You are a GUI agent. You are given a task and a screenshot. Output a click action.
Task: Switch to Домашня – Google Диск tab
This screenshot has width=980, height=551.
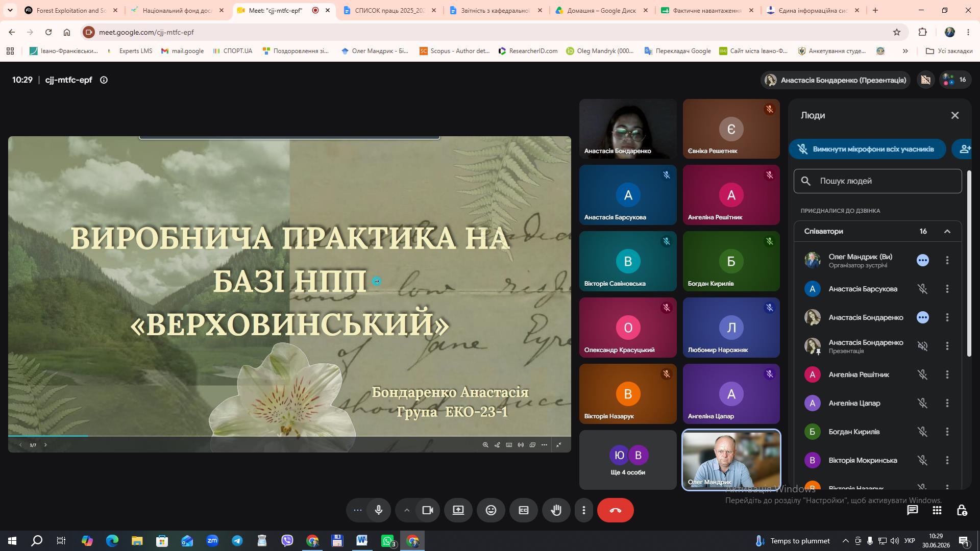point(601,10)
